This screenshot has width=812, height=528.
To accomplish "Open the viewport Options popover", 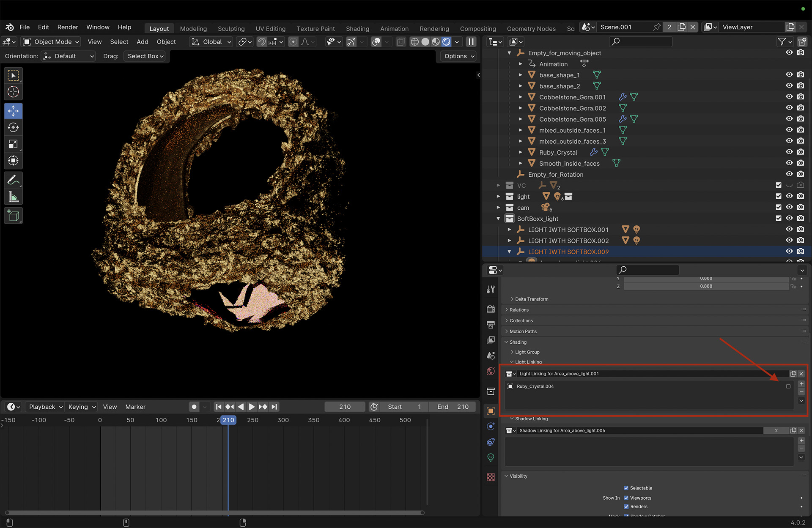I will click(458, 56).
